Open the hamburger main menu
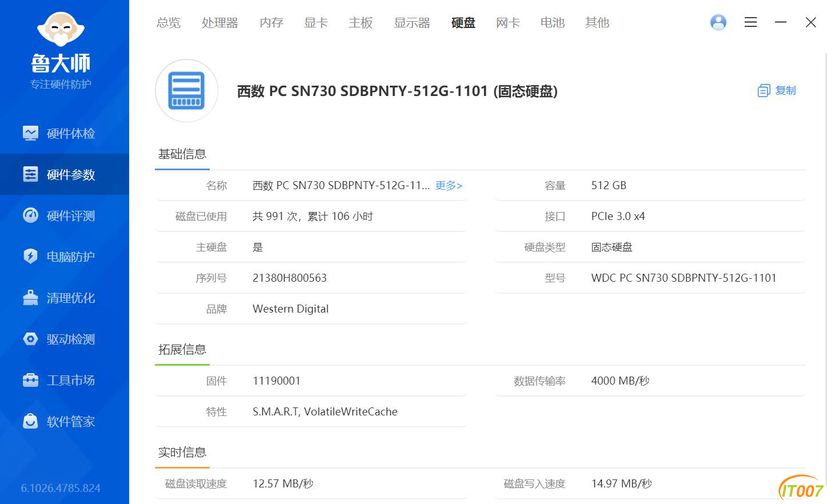The image size is (827, 504). (x=750, y=22)
